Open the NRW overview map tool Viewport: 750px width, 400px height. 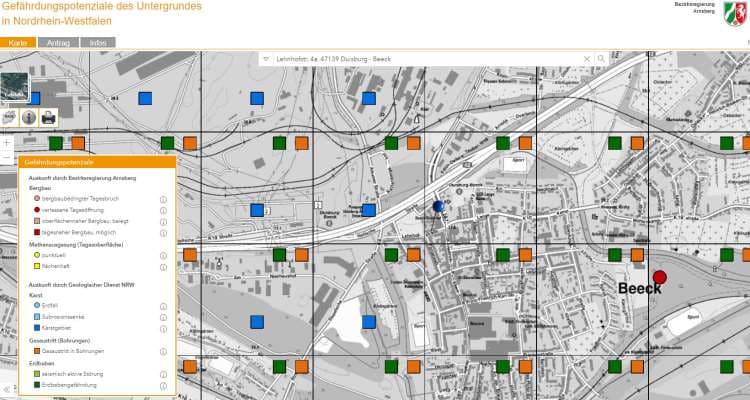(9, 118)
